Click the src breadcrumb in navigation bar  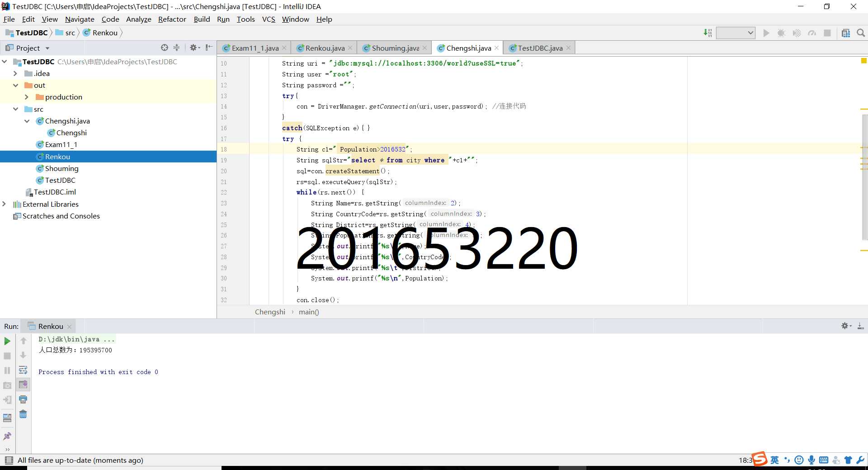(65, 33)
